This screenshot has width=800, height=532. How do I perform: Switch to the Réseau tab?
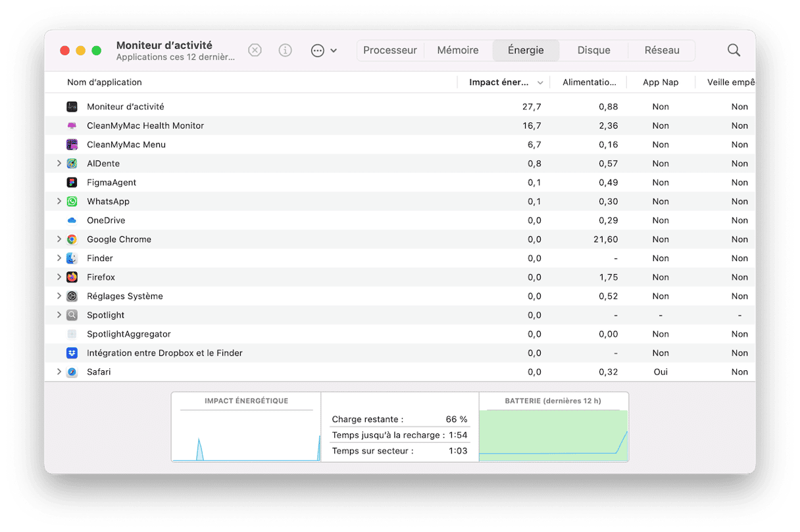[662, 51]
